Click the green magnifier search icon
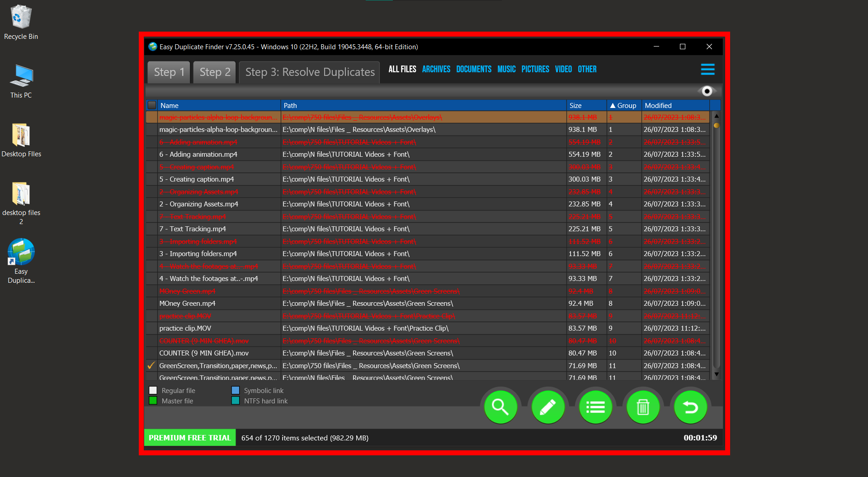 tap(500, 407)
